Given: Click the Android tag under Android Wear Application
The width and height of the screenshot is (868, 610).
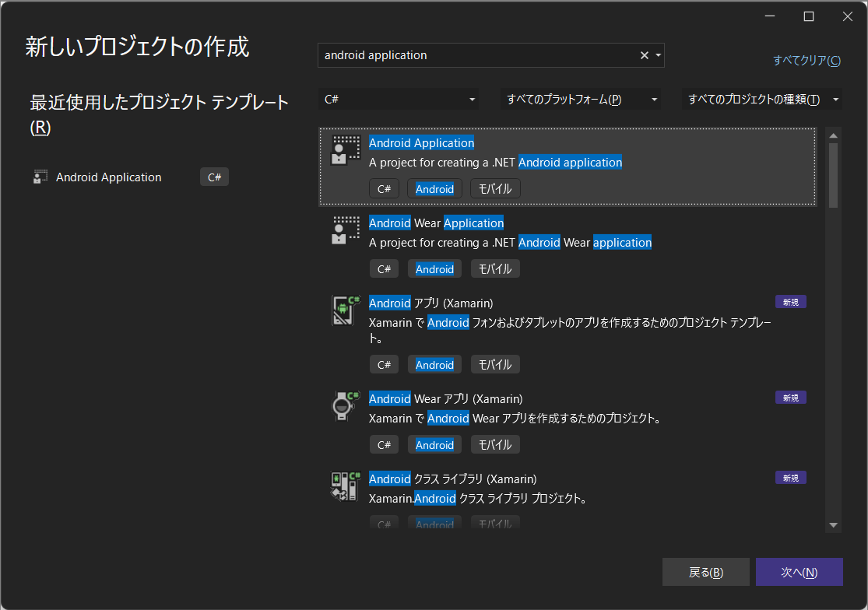Looking at the screenshot, I should tap(434, 268).
